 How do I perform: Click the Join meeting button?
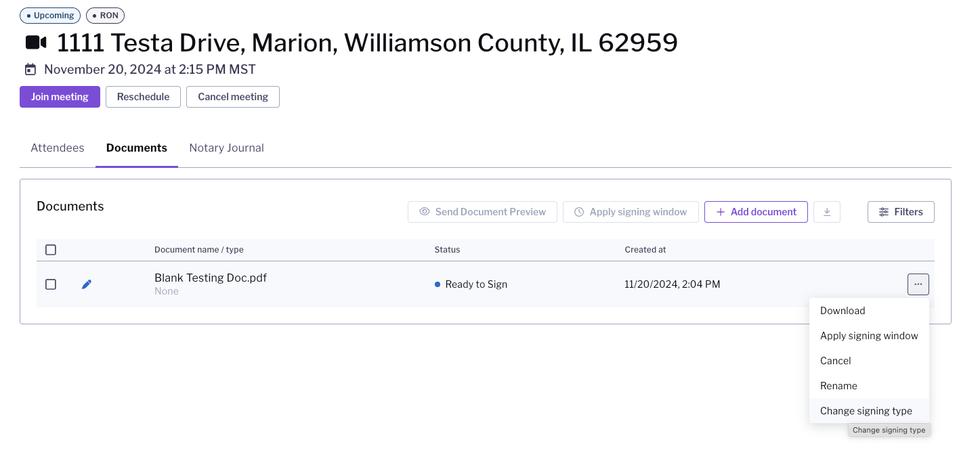pos(60,97)
